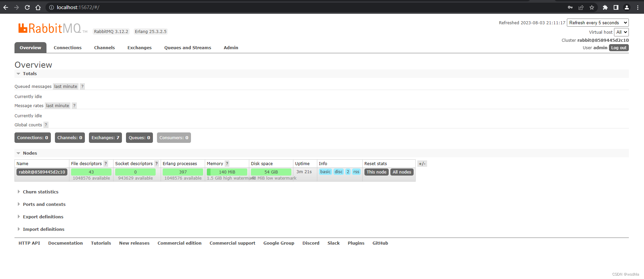Screen dimensions: 644x279
Task: Open GitHub footer link
Action: click(x=380, y=243)
